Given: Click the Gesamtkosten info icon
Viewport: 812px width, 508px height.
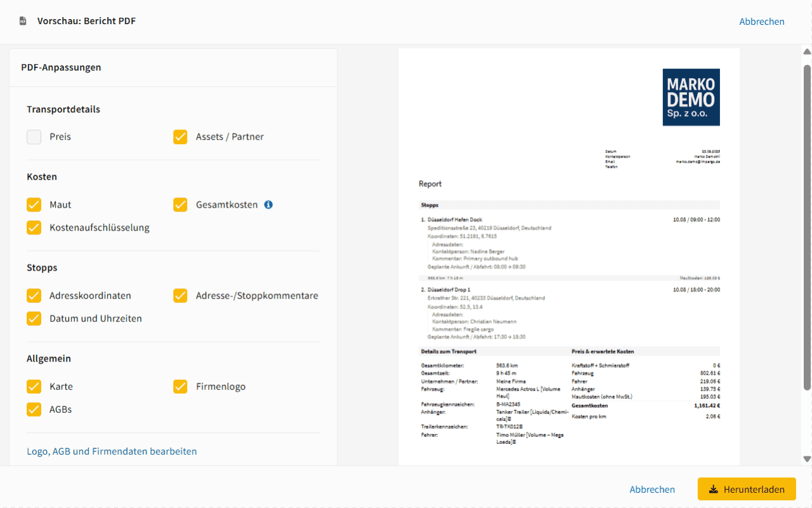Looking at the screenshot, I should click(x=268, y=204).
